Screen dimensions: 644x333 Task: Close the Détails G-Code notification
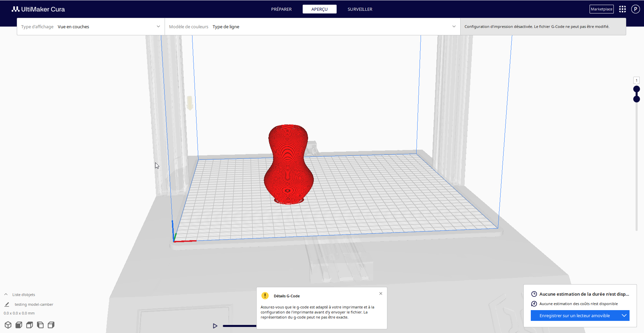[381, 293]
